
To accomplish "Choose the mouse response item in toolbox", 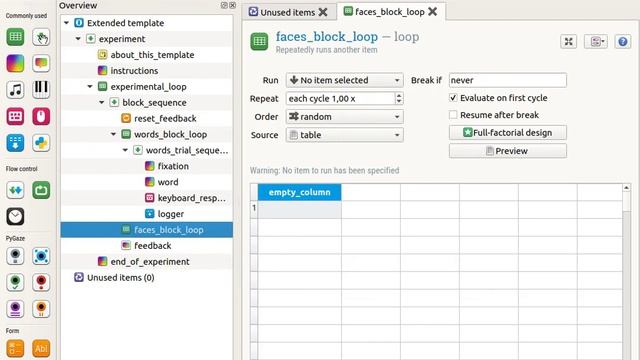I will coord(41,116).
